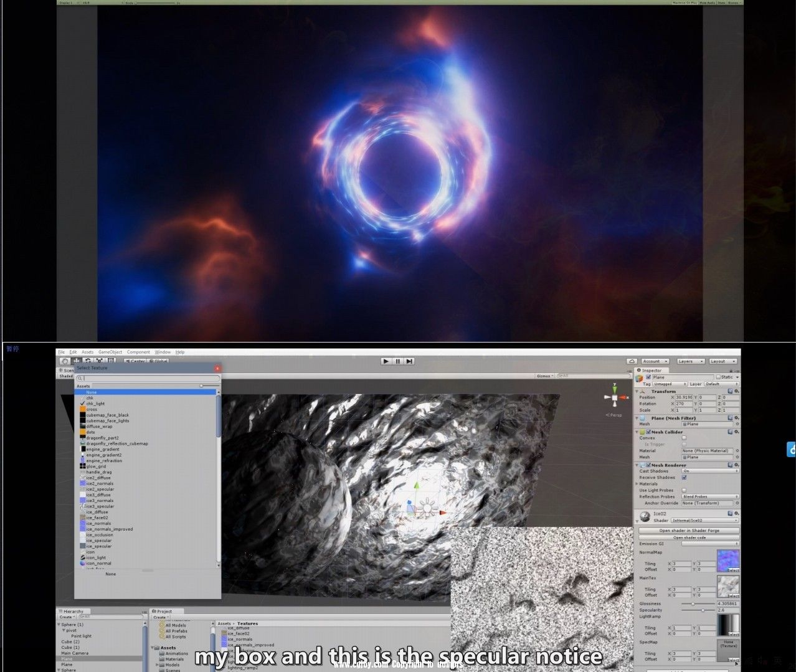This screenshot has width=796, height=672.
Task: Close the Select Texture dialog
Action: [x=217, y=368]
